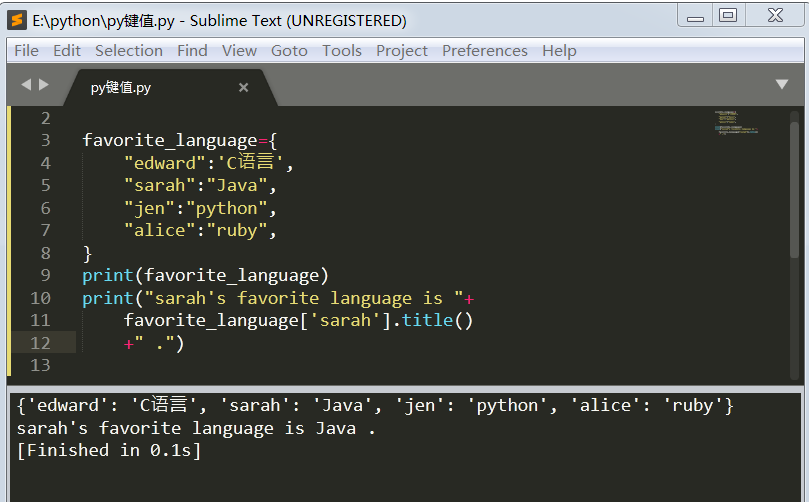Open the Selection menu

(129, 51)
